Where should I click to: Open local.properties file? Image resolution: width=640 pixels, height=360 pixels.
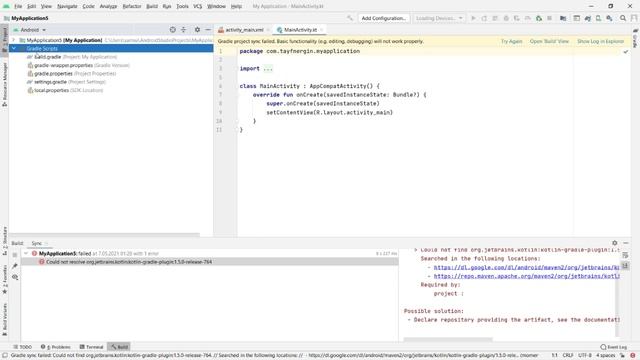click(65, 90)
